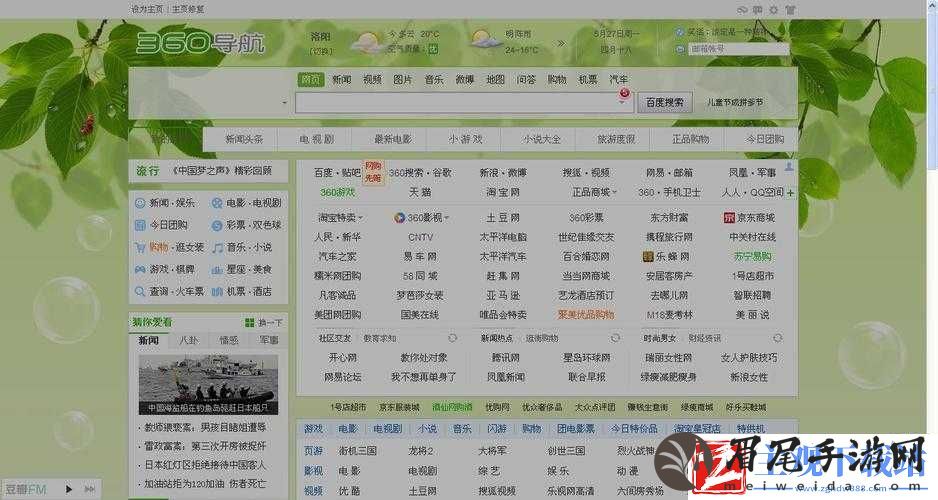Switch to the 军事 tab under 猜你爱看

pyautogui.click(x=269, y=340)
